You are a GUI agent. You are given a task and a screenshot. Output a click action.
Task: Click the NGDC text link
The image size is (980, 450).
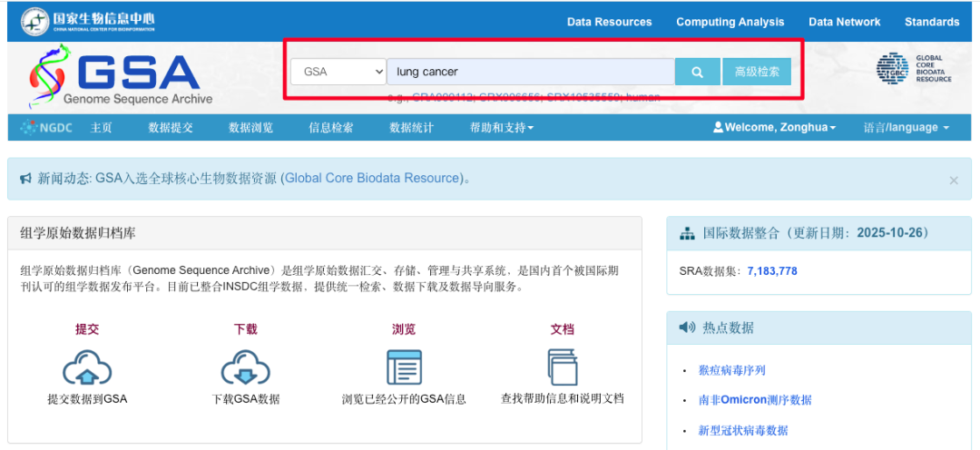[56, 128]
